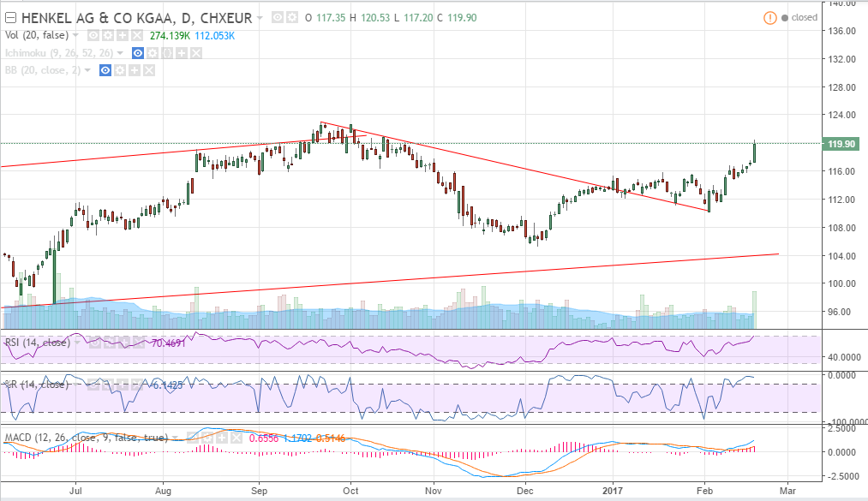The height and width of the screenshot is (501, 868).
Task: Click the MACD legend label text
Action: point(86,438)
